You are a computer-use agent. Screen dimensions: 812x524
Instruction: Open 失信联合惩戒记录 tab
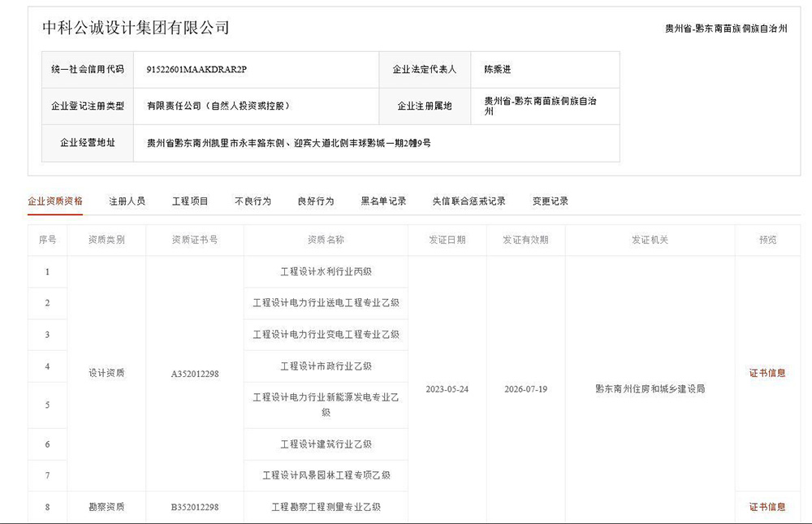tap(469, 201)
